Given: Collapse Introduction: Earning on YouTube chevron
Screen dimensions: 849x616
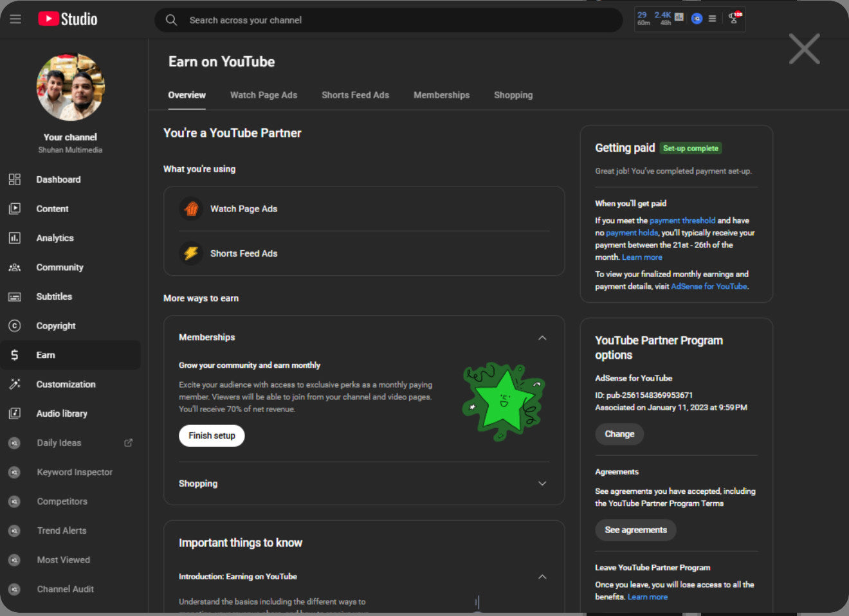Looking at the screenshot, I should click(x=542, y=577).
